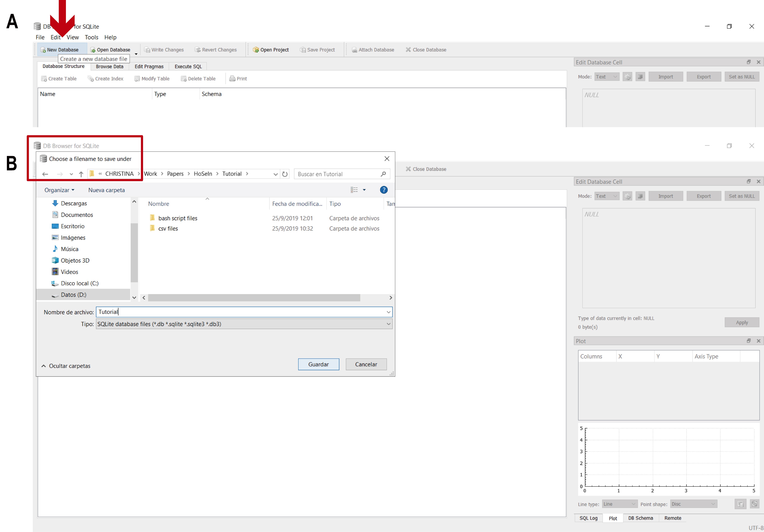The image size is (764, 532).
Task: Click Guardar to save the database
Action: (318, 365)
